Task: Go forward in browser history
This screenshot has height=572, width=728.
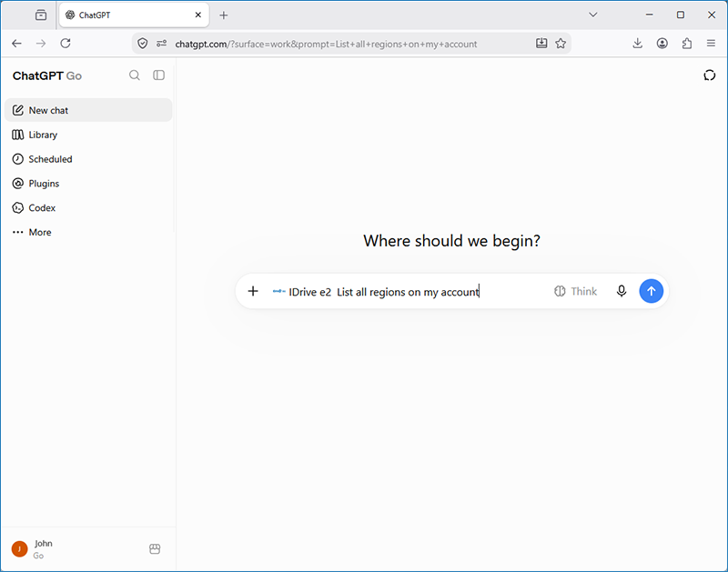Action: (41, 44)
